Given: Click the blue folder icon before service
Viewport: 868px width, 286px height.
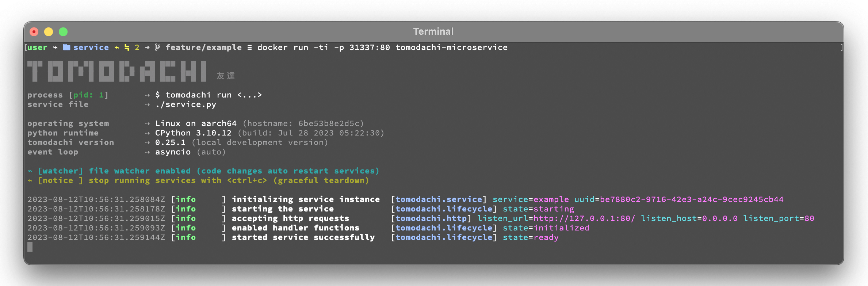Looking at the screenshot, I should click(66, 47).
